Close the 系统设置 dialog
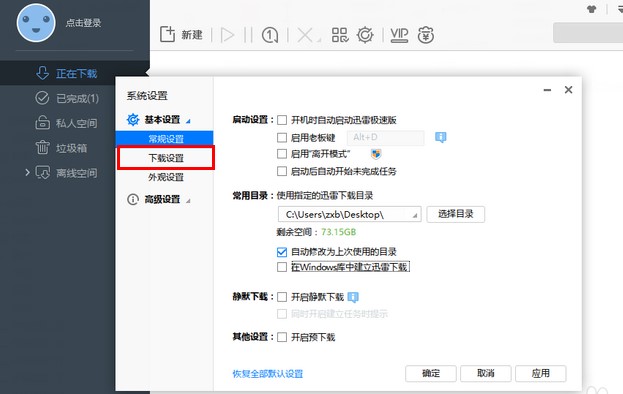The width and height of the screenshot is (623, 394). pos(568,90)
